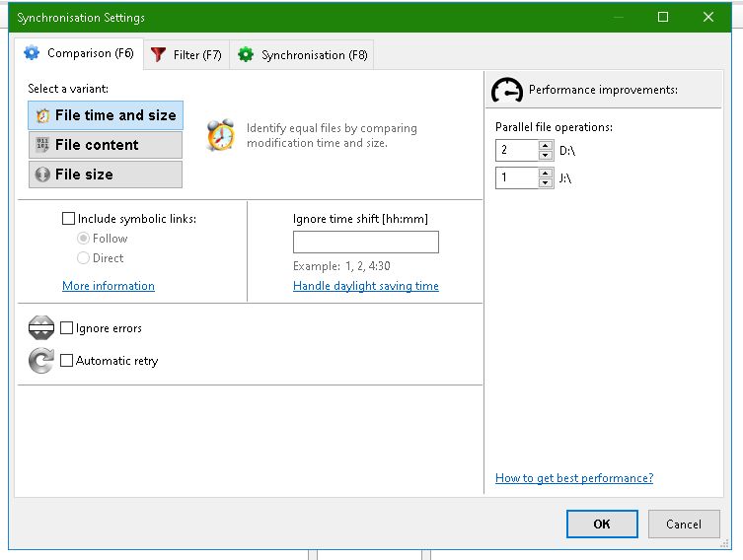The height and width of the screenshot is (560, 743).
Task: Decrease parallel operations for J:\
Action: 546,182
